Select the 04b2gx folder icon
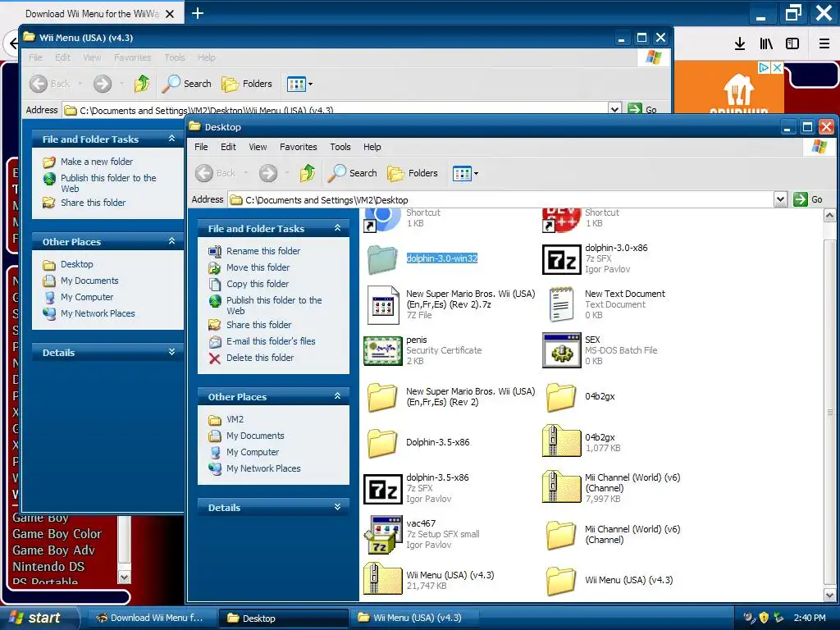 pos(561,397)
